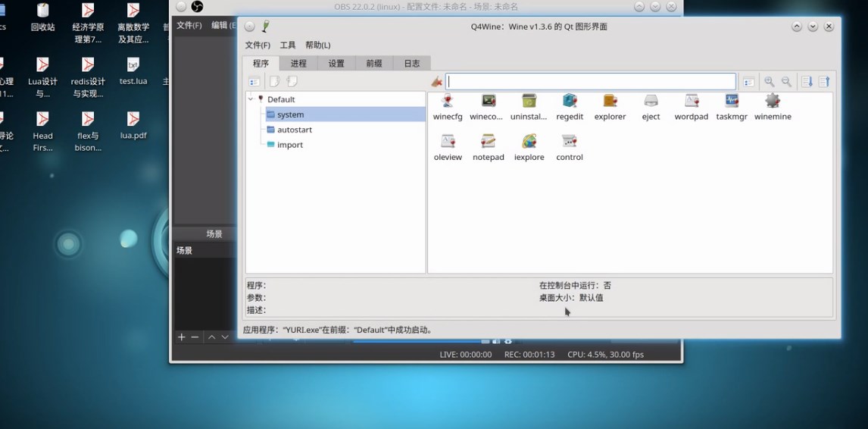Open the 帮助(L) menu in Q4Wine
This screenshot has height=429, width=868.
pyautogui.click(x=318, y=45)
